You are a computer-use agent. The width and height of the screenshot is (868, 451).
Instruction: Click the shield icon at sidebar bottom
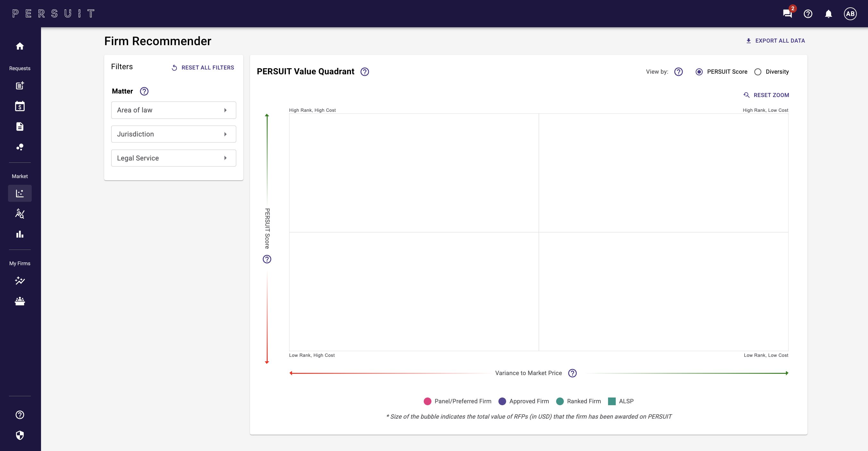(20, 435)
